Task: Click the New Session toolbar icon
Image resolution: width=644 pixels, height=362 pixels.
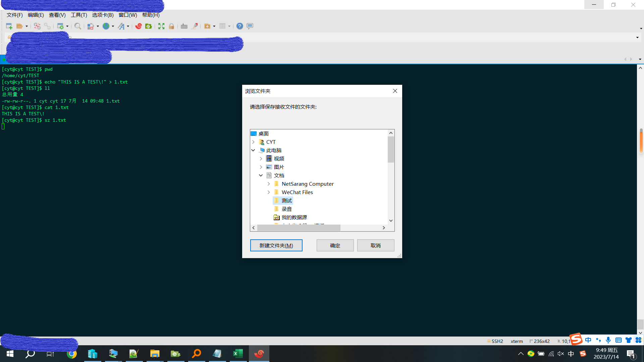Action: [9, 26]
